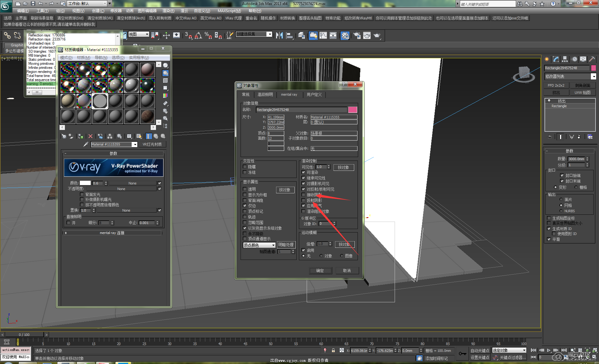Click the Mirror tool in main toolbar
This screenshot has height=364, width=599.
pos(279,36)
